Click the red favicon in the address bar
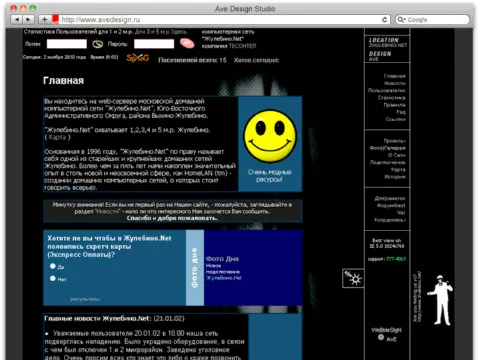Screen dimensions: 480x360 (55, 19)
